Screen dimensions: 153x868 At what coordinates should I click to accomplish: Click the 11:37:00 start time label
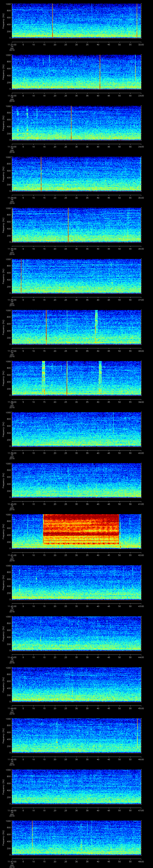tap(12, 351)
